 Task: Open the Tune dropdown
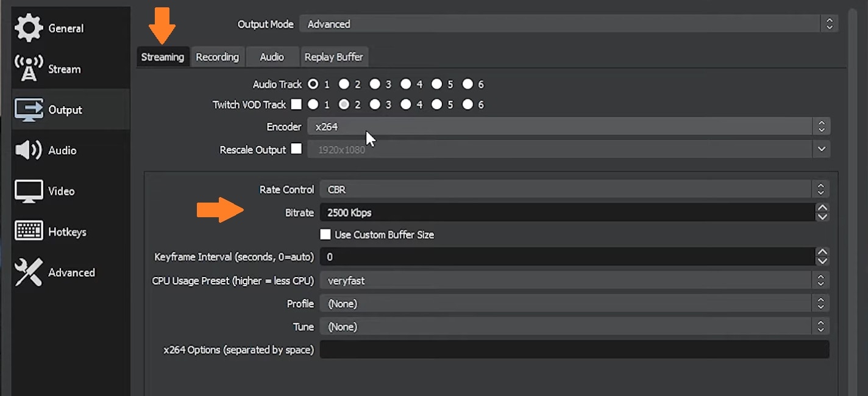(x=574, y=326)
